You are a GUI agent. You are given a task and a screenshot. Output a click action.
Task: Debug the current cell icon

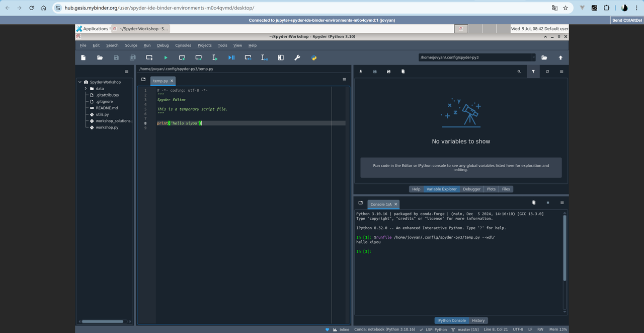coord(248,57)
